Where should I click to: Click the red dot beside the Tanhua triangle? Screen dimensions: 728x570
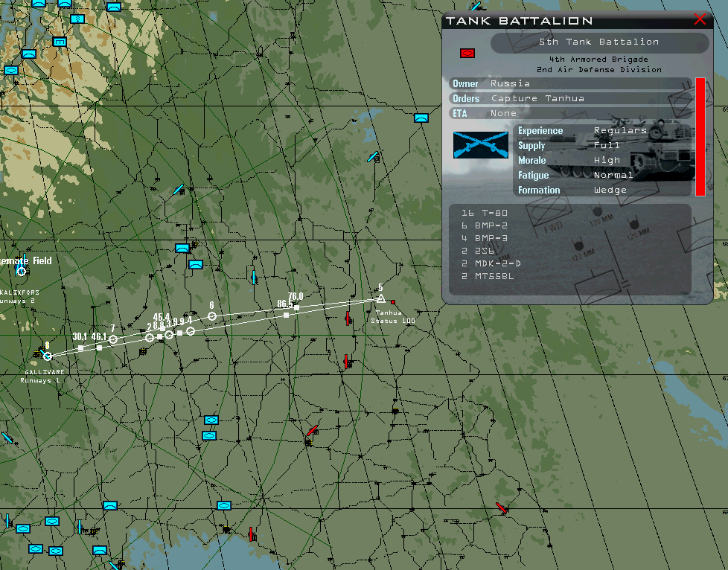coord(393,302)
